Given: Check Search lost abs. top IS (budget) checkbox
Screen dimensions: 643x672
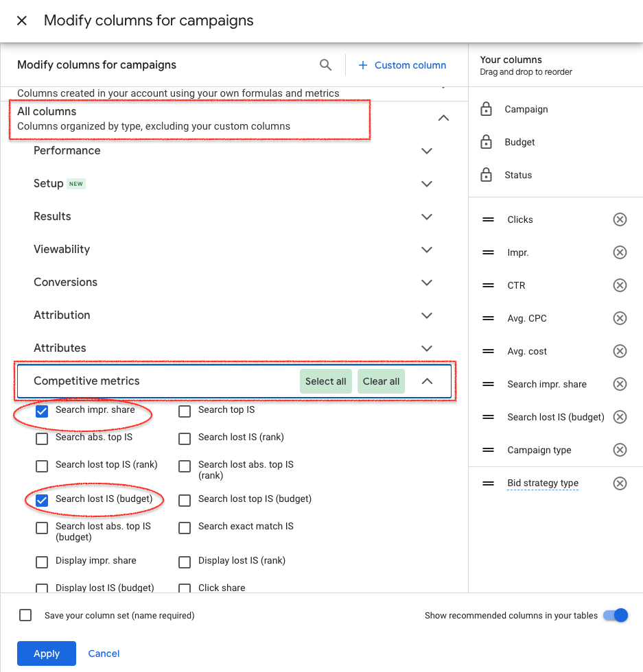Looking at the screenshot, I should pos(42,528).
